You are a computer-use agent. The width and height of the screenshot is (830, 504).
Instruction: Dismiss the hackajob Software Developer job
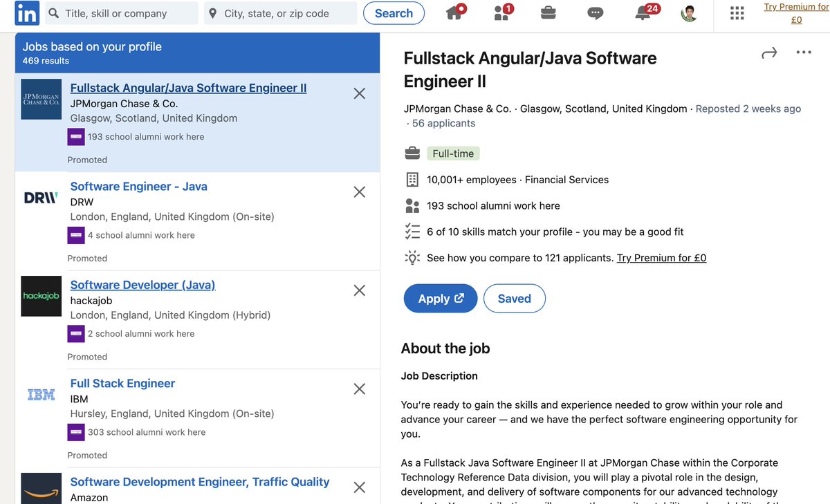(360, 290)
